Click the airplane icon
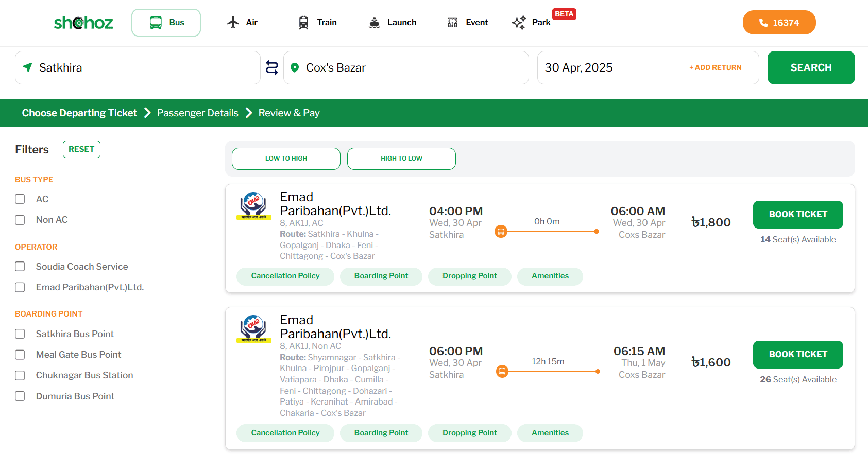Image resolution: width=868 pixels, height=455 pixels. coord(233,22)
